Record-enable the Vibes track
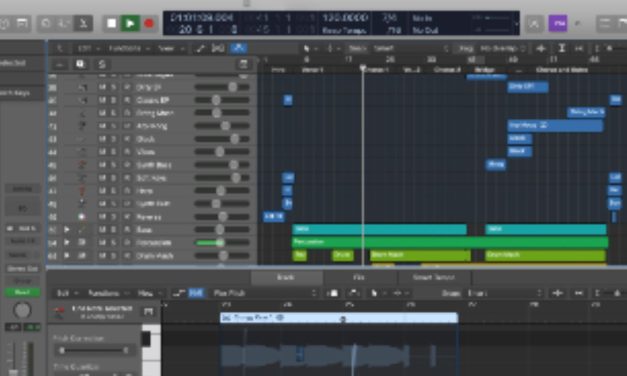627x376 pixels. point(127,152)
